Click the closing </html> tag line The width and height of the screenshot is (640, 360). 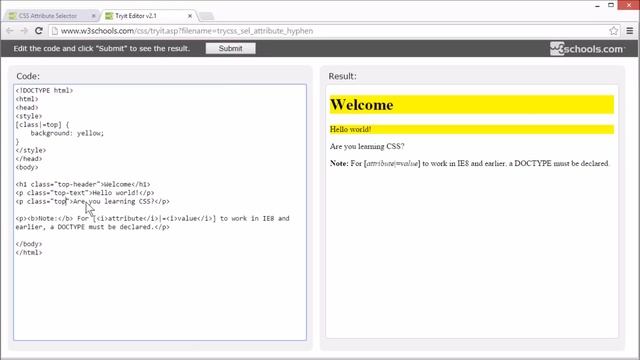tap(29, 252)
